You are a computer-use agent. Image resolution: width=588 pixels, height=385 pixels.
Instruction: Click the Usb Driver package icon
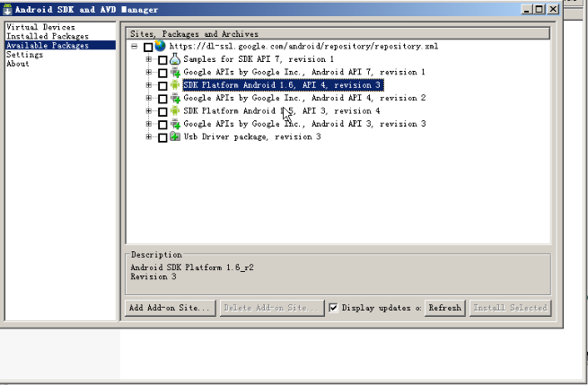click(x=175, y=136)
